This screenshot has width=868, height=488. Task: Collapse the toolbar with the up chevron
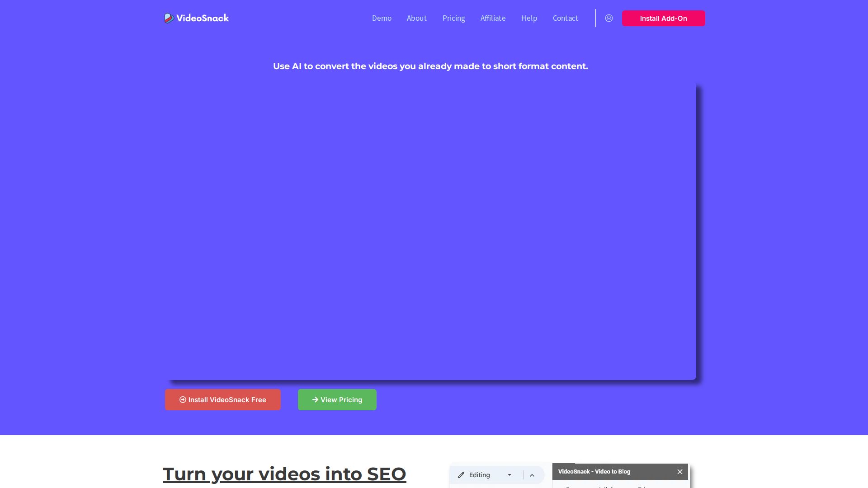(x=532, y=475)
